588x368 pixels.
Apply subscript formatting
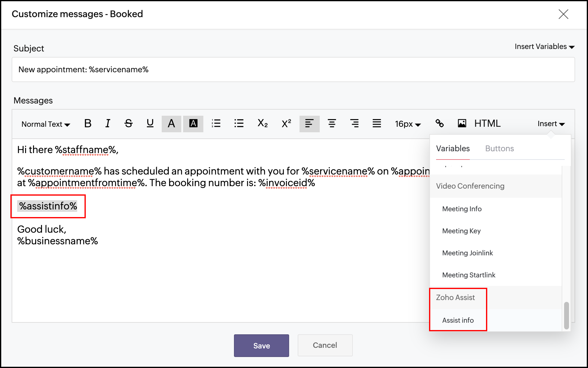tap(262, 124)
